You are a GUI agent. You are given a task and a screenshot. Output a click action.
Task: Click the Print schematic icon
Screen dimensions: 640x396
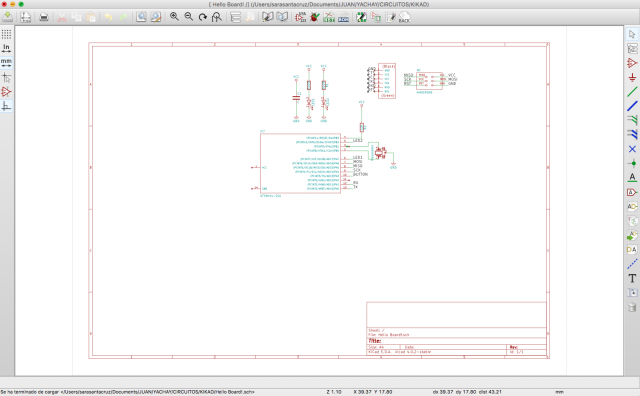[44, 17]
